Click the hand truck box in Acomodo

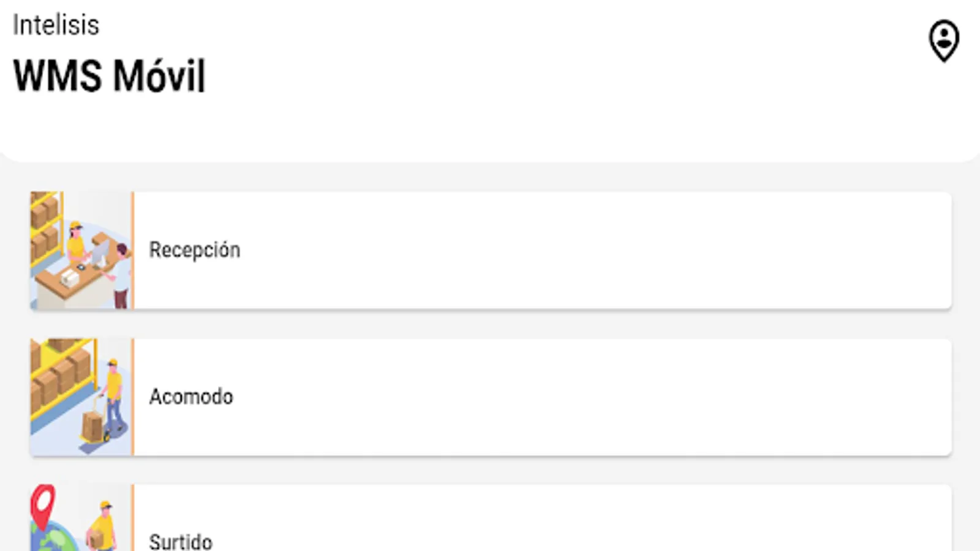point(92,425)
